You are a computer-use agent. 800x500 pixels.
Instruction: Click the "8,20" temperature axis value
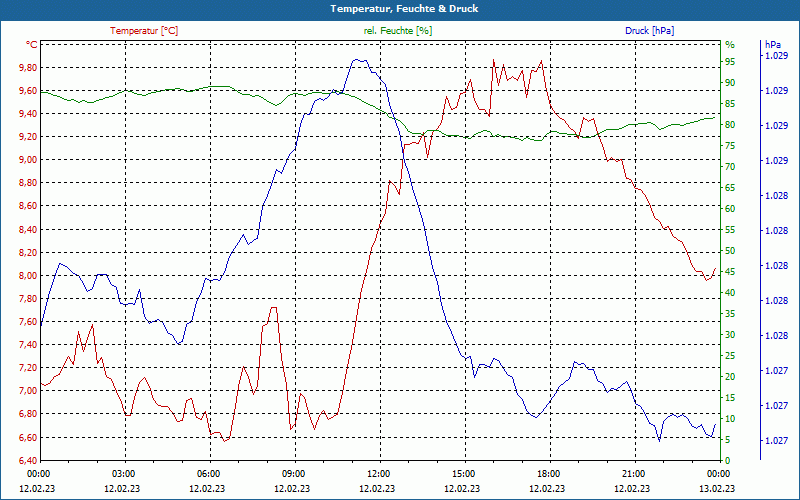[x=28, y=253]
